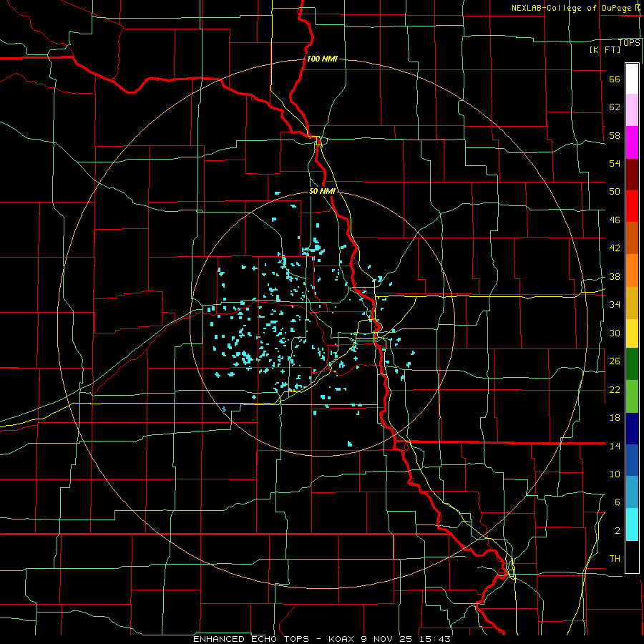Click the '100 NMI' range ring label

[x=322, y=59]
